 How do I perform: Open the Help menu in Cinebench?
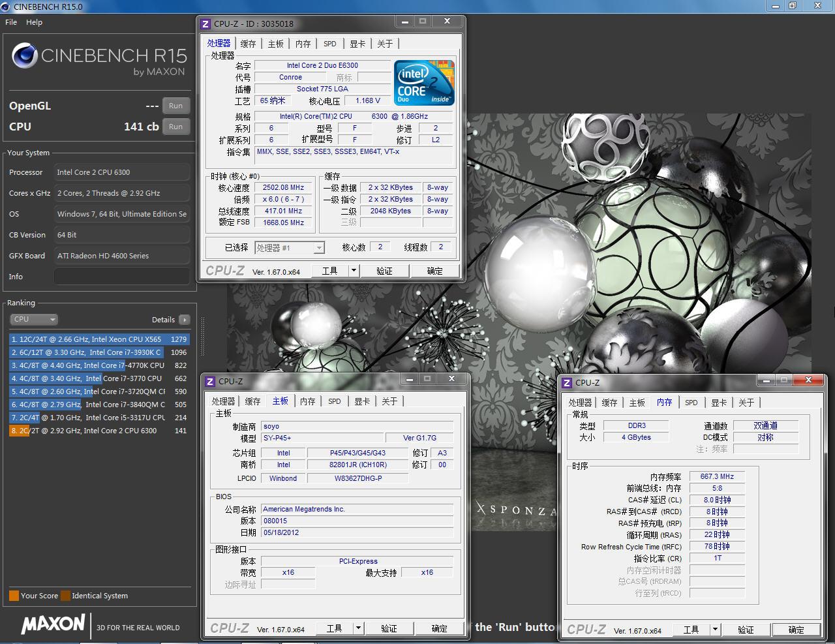tap(34, 22)
